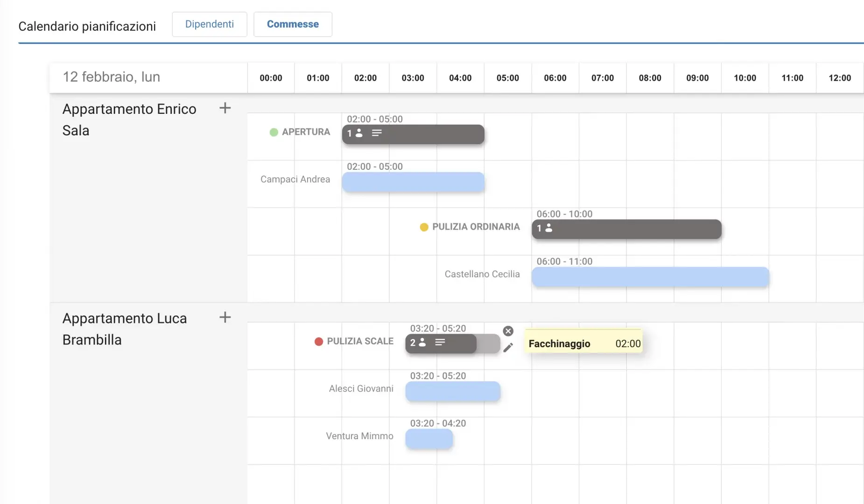Click the Alesci Giovanni employee name
The image size is (864, 504).
[x=361, y=389]
